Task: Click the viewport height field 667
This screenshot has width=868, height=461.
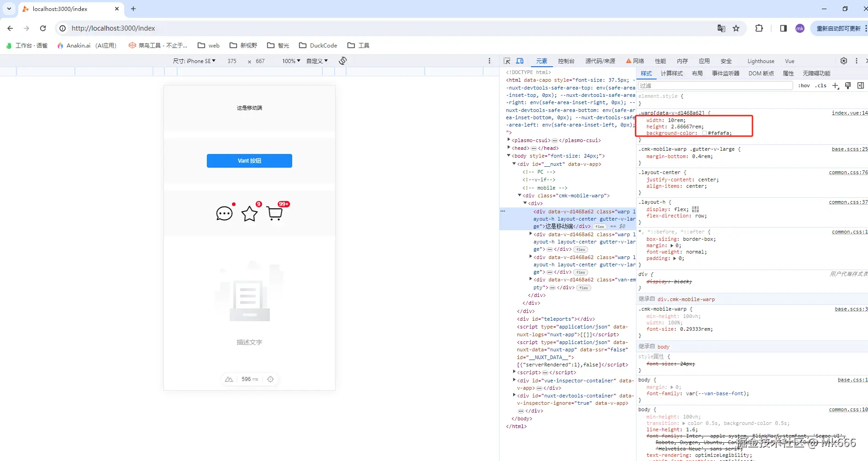Action: point(260,61)
